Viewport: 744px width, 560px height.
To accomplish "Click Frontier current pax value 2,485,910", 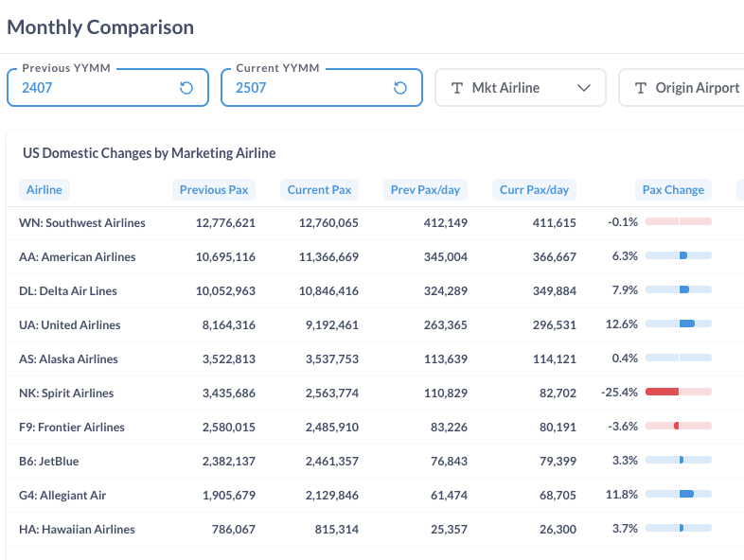I will tap(331, 428).
